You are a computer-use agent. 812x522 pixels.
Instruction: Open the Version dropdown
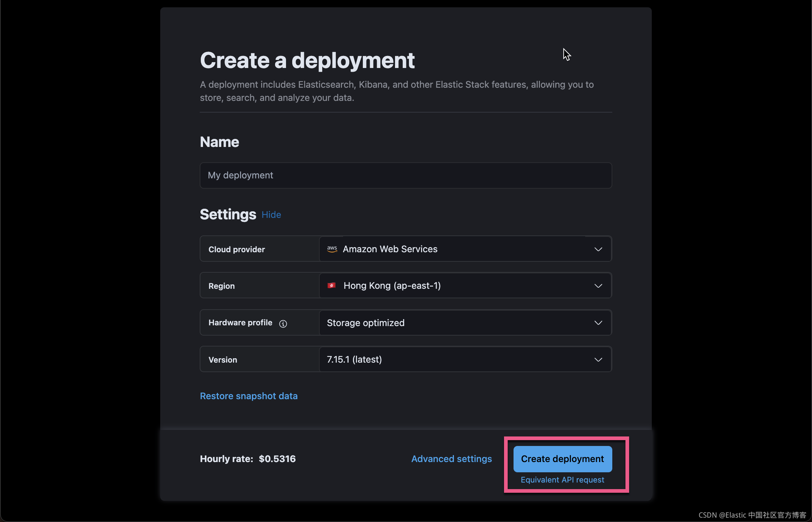[x=465, y=359]
